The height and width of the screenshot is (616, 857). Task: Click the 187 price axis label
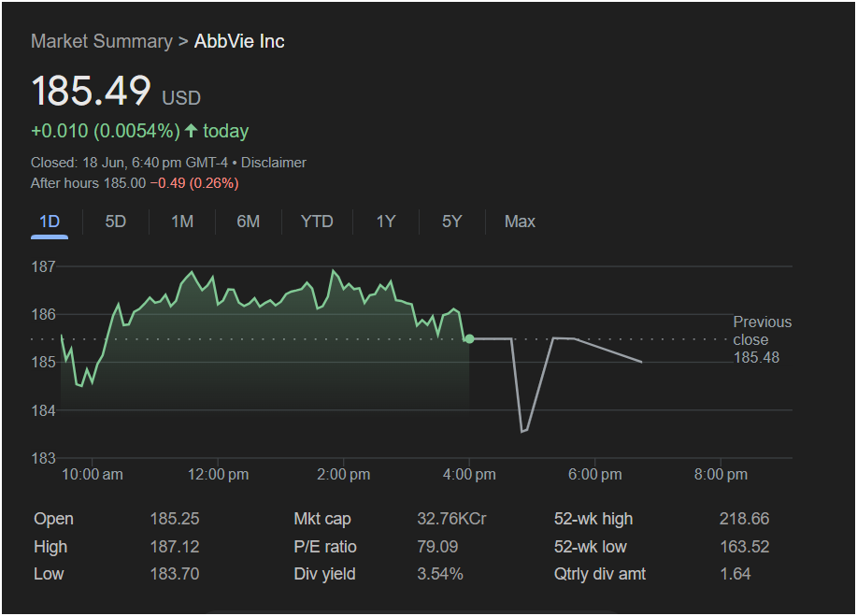pos(44,266)
